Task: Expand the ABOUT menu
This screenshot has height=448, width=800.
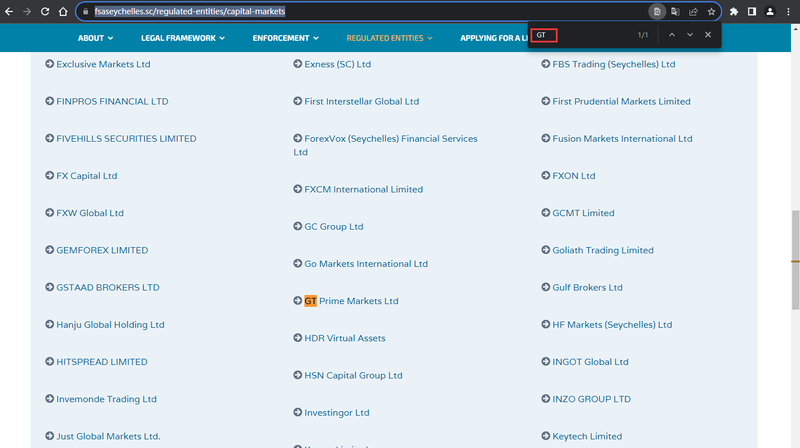Action: [95, 38]
